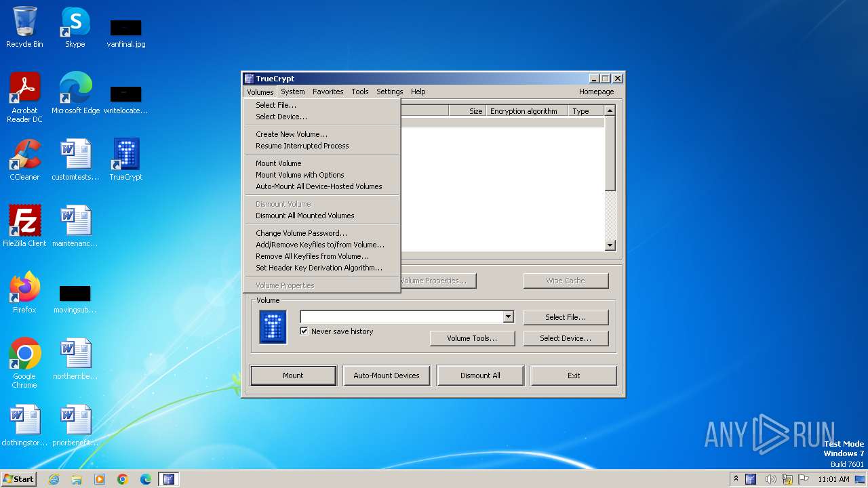Open Acrobat Reader DC shortcut
868x488 pixels.
coord(24,98)
